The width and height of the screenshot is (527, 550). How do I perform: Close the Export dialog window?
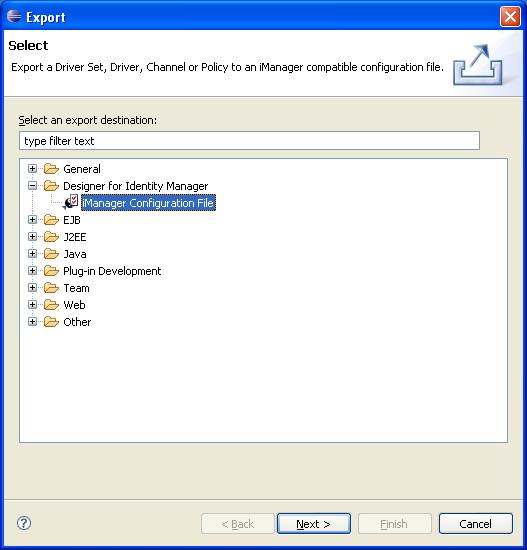pyautogui.click(x=510, y=16)
